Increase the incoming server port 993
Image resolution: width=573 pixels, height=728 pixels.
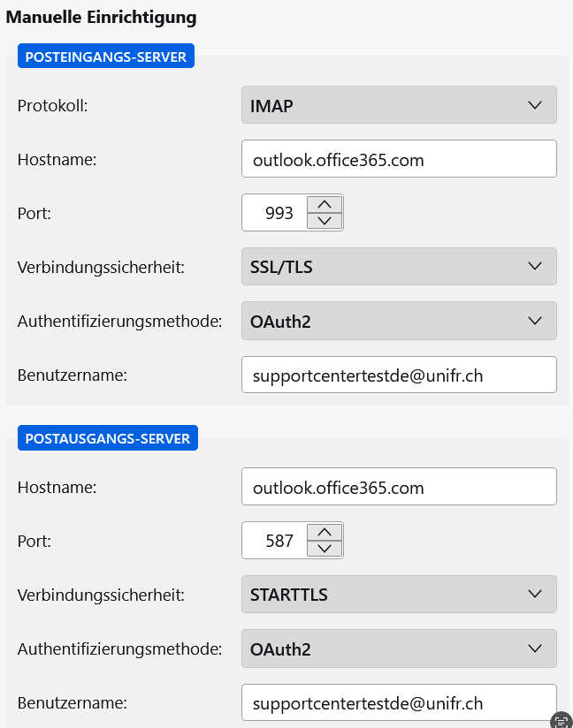[x=324, y=204]
